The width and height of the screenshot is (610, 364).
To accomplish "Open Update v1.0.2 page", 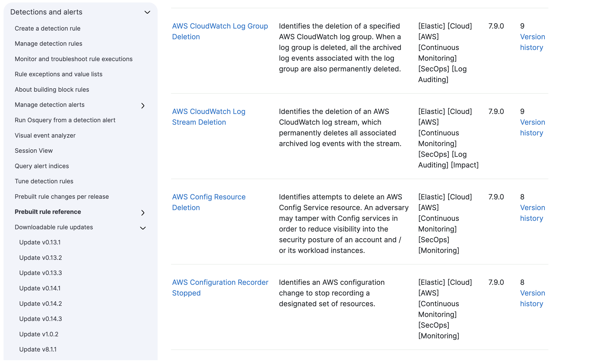I will (x=39, y=334).
